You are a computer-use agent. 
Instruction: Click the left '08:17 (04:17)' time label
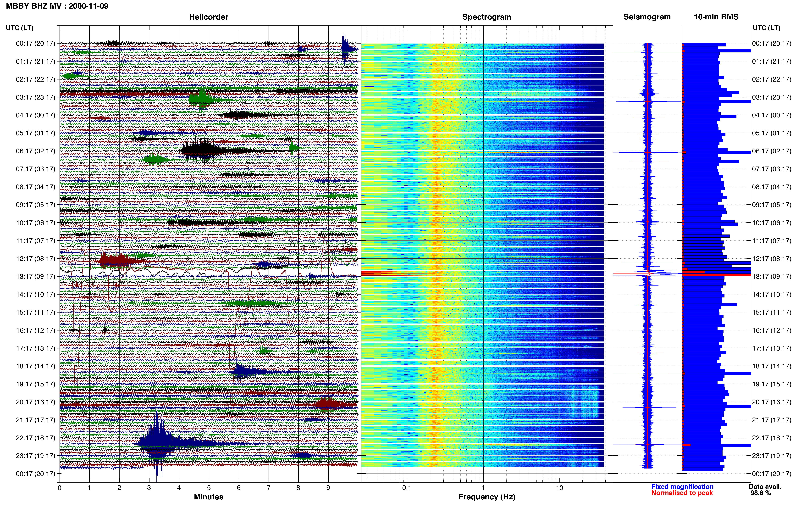(x=36, y=187)
